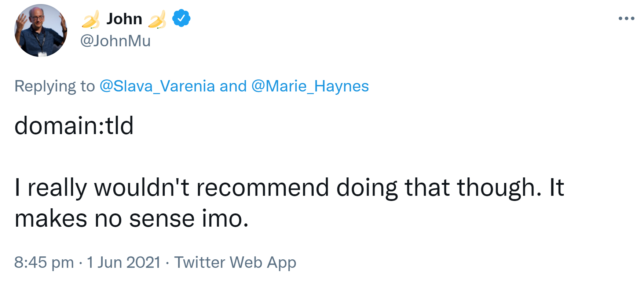Click the word 'doing' in the tweet

367,188
